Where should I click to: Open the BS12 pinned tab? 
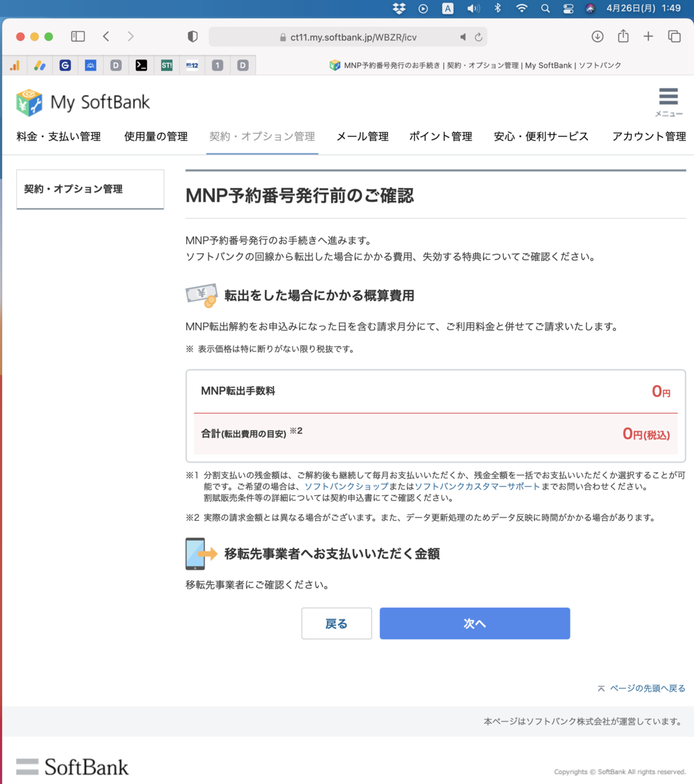pos(192,65)
